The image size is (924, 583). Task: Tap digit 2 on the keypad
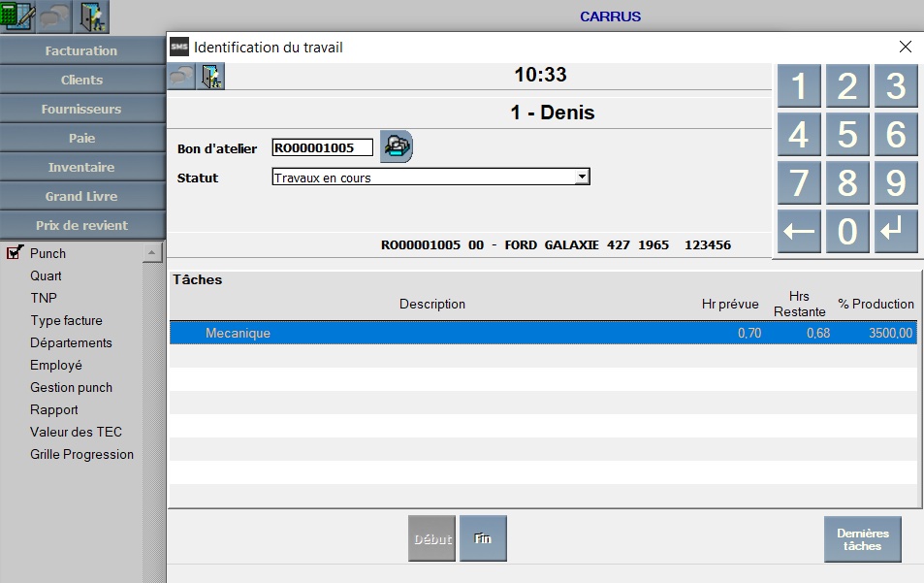[847, 86]
